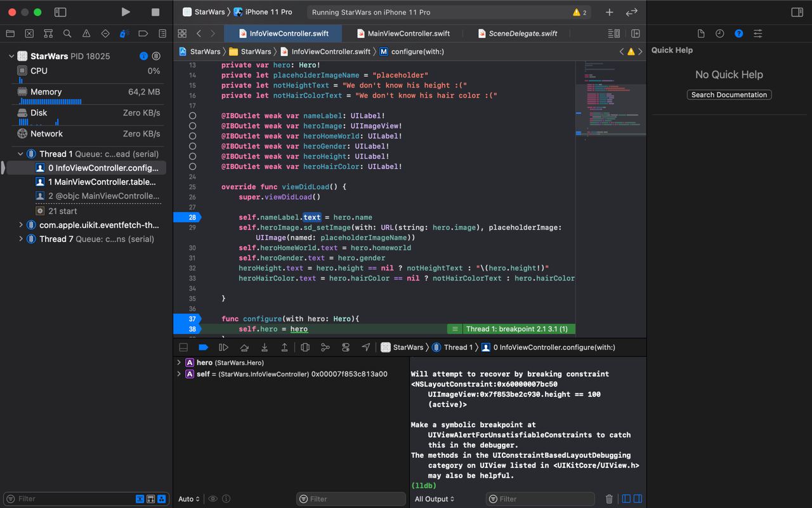Screen dimensions: 812x508
Task: Open the Issue navigator warning icon
Action: tap(86, 34)
